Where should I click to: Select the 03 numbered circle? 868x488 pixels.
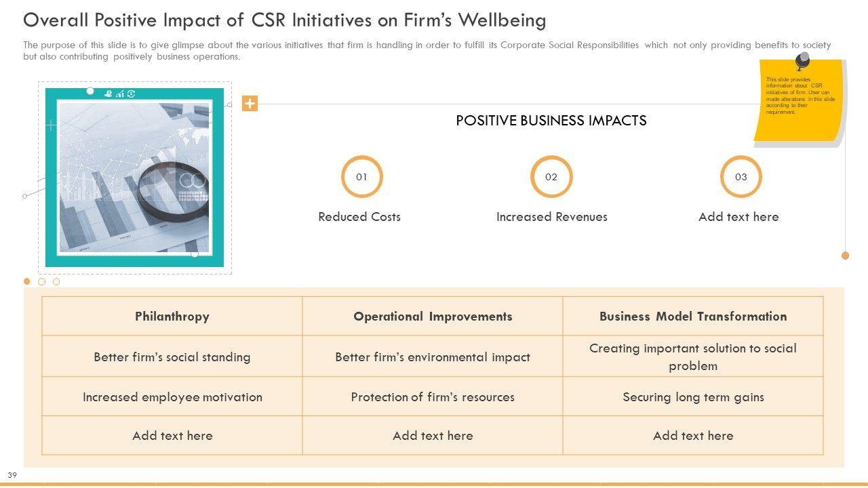click(x=741, y=177)
